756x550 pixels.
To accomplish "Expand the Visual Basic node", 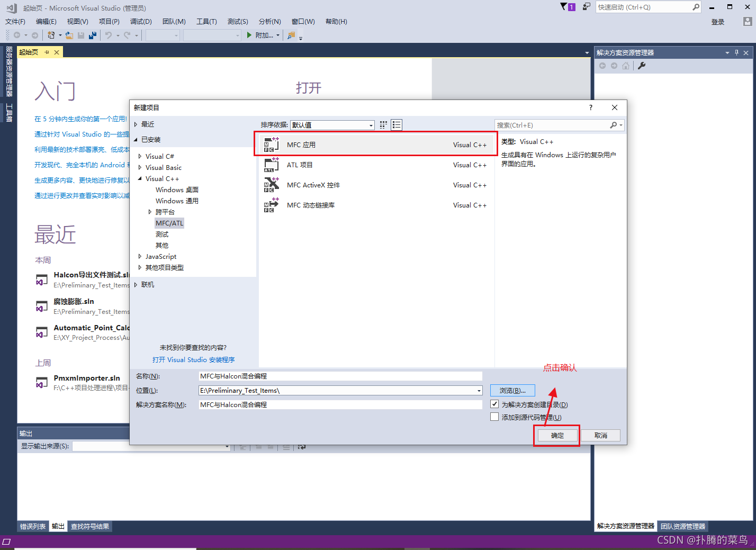I will [140, 167].
